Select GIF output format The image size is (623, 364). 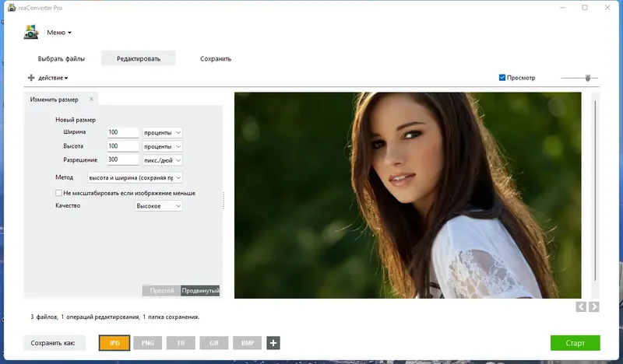pos(214,343)
